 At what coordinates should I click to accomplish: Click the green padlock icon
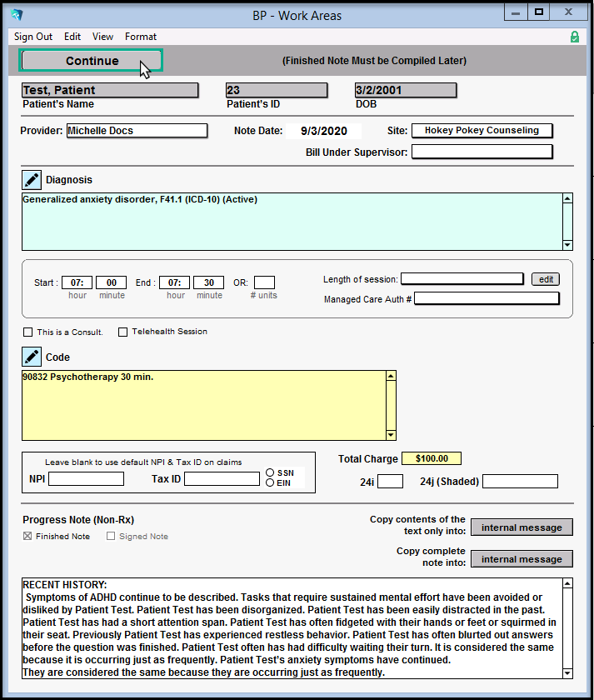(x=575, y=37)
